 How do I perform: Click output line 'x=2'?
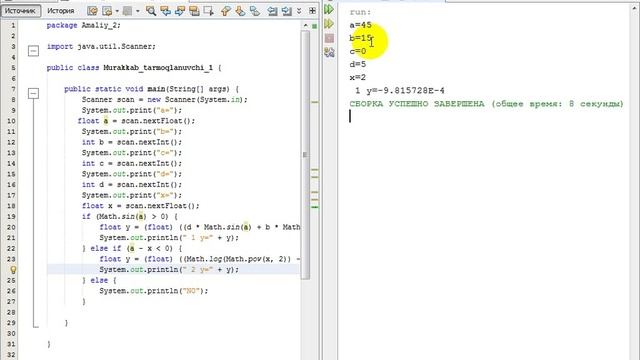point(358,77)
